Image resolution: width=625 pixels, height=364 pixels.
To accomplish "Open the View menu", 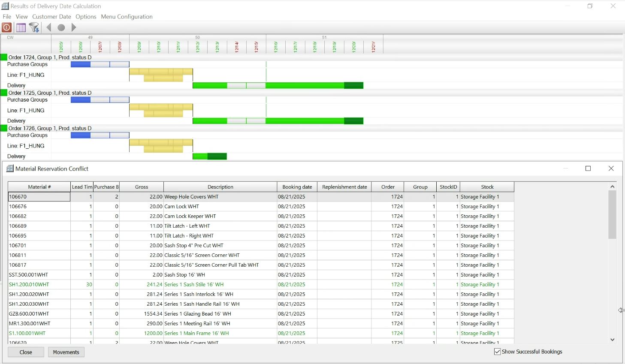I will click(21, 16).
